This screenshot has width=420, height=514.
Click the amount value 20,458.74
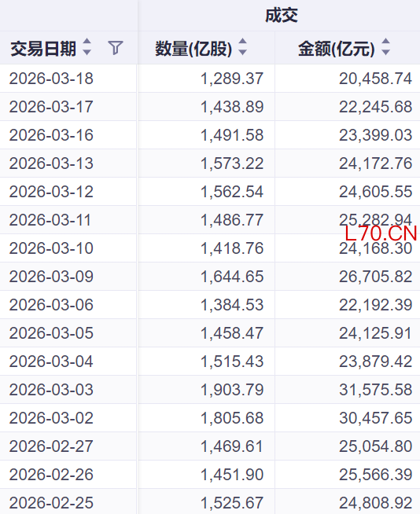375,79
